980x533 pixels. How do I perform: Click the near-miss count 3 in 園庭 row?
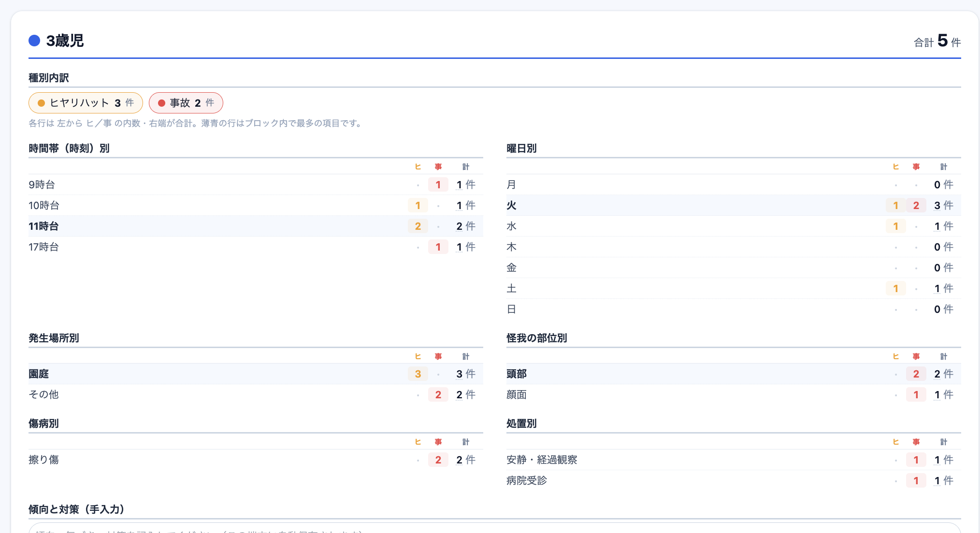[x=418, y=374]
